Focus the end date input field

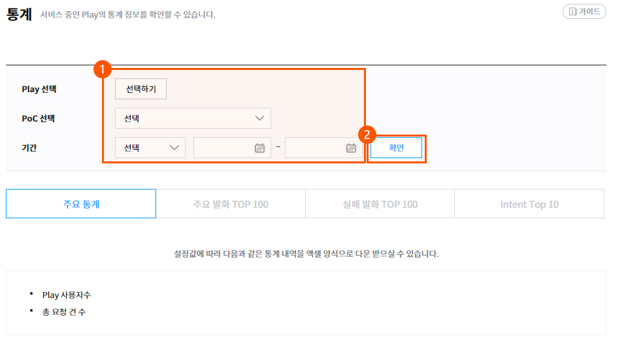(x=315, y=148)
